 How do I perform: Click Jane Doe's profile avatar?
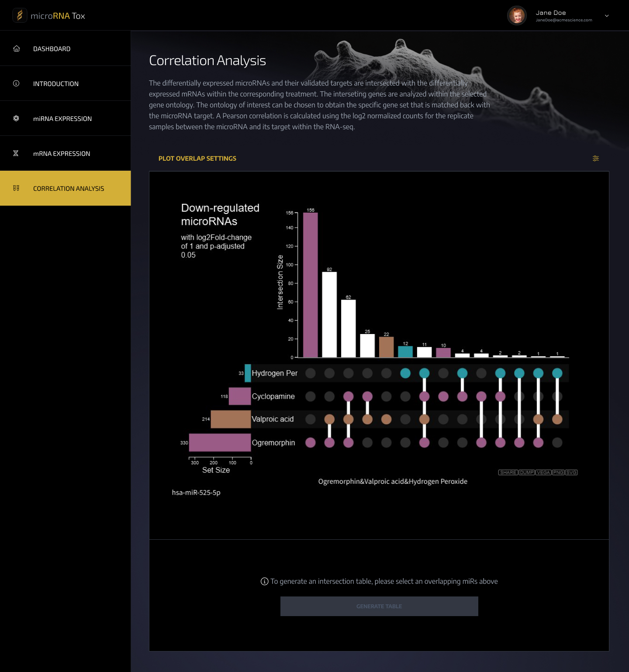[517, 16]
